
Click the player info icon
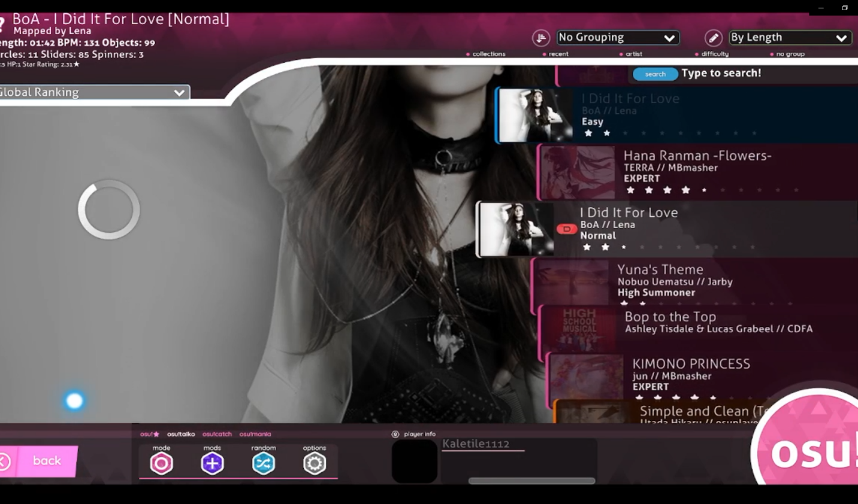[x=395, y=434]
